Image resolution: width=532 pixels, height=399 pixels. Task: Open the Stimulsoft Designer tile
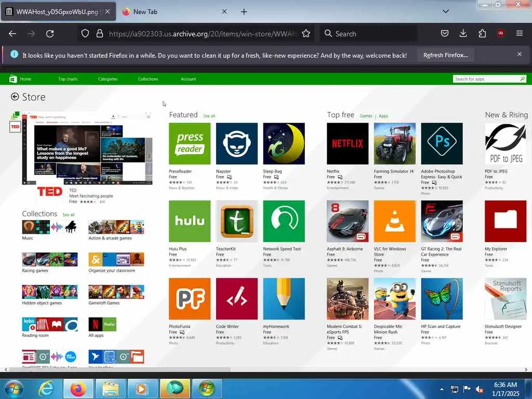pyautogui.click(x=506, y=299)
